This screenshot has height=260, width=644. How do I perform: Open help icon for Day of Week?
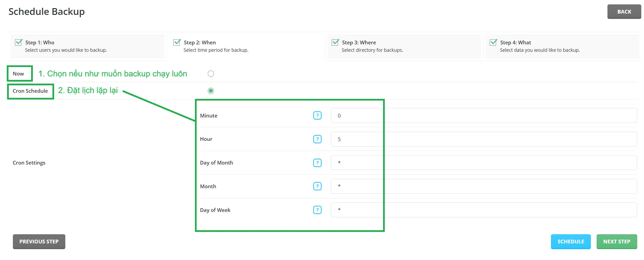(317, 210)
